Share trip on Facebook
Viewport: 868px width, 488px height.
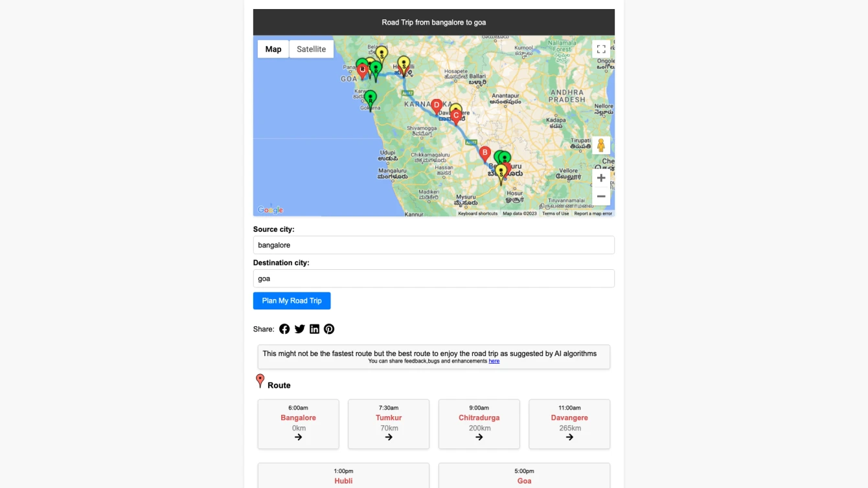tap(284, 329)
